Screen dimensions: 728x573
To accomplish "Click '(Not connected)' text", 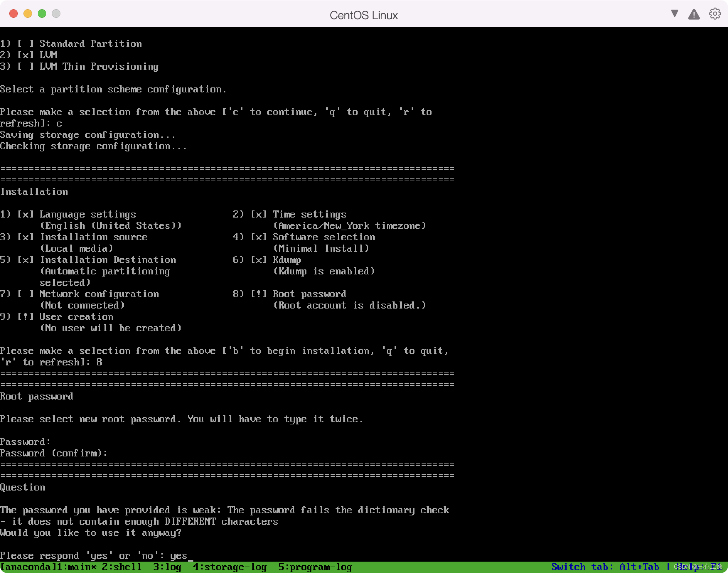I will (x=82, y=305).
